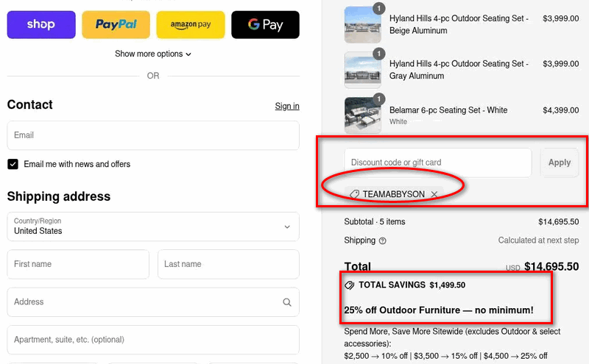Click the Total Savings tag icon
This screenshot has width=589, height=364.
[350, 285]
